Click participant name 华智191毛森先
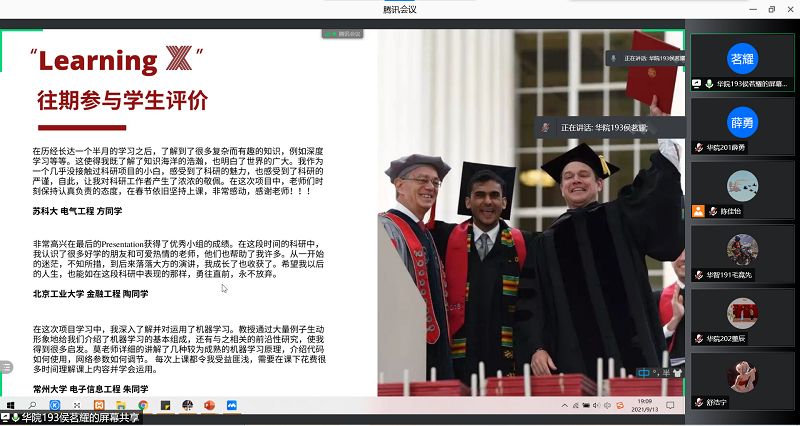 (x=729, y=275)
